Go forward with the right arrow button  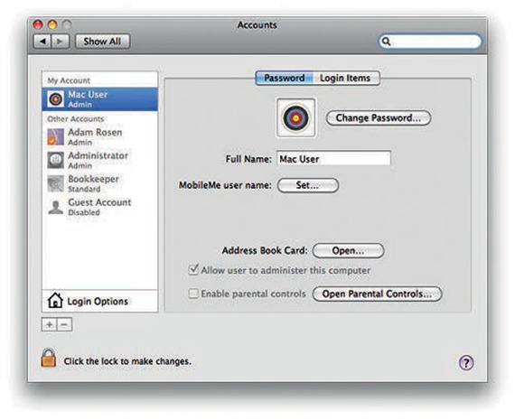(61, 42)
